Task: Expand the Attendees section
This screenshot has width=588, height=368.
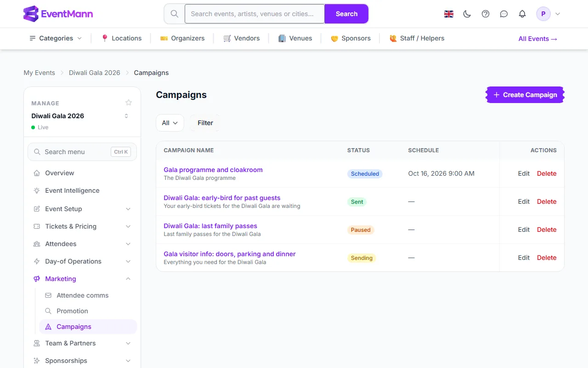Action: (x=82, y=244)
